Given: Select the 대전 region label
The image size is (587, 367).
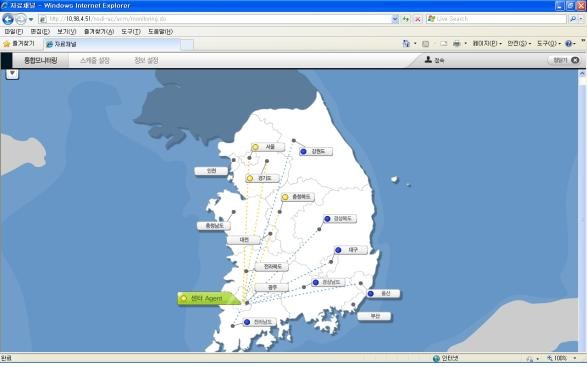Looking at the screenshot, I should [244, 240].
